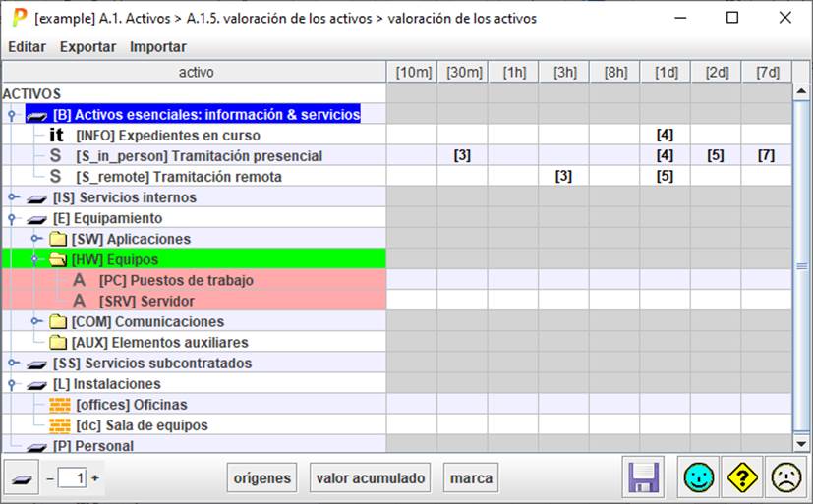Viewport: 813px width, 504px height.
Task: Click the save floppy disk icon
Action: tap(644, 478)
